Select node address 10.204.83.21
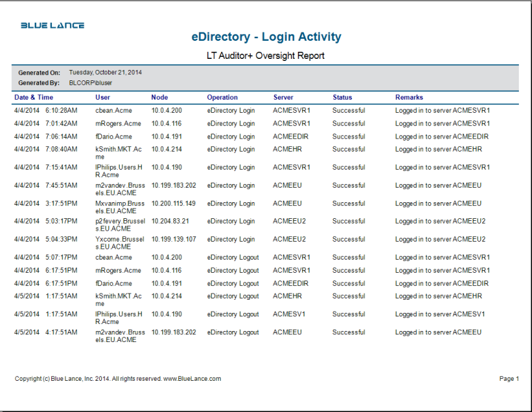This screenshot has height=412, width=532. pos(170,222)
